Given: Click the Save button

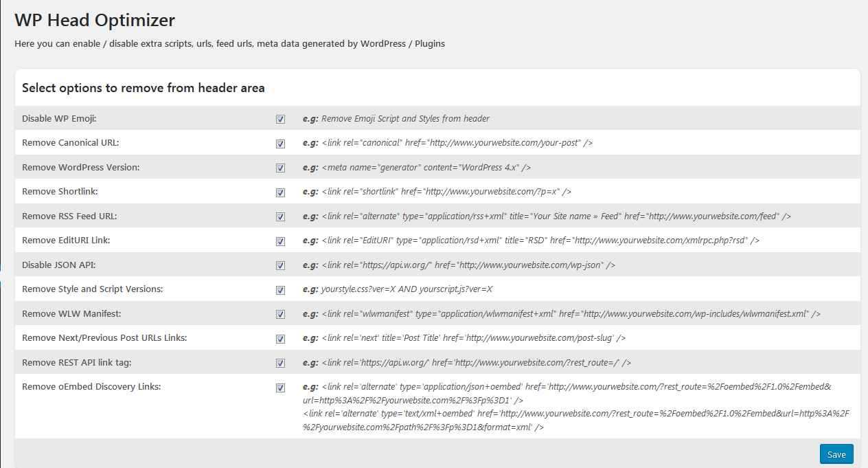Looking at the screenshot, I should [836, 454].
